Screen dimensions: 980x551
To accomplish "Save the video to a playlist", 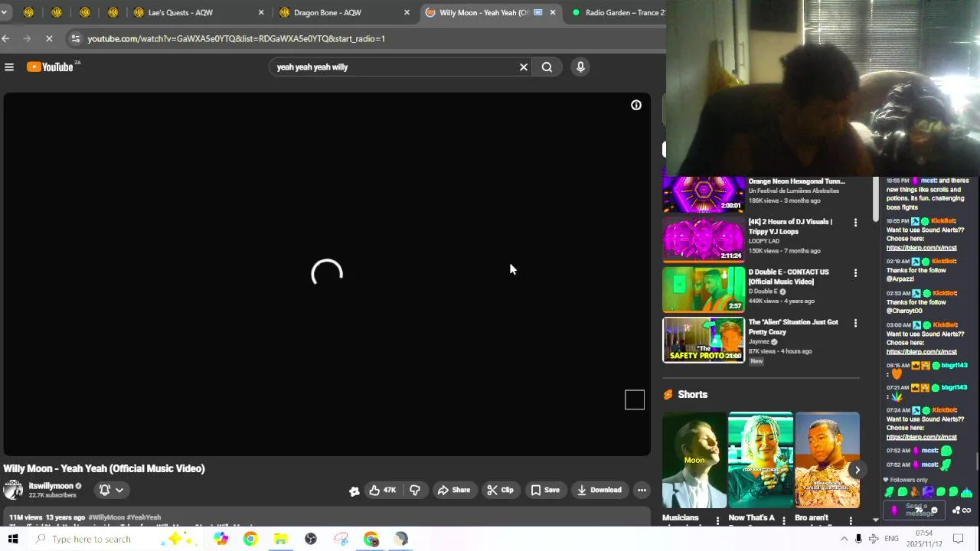I will tap(545, 490).
